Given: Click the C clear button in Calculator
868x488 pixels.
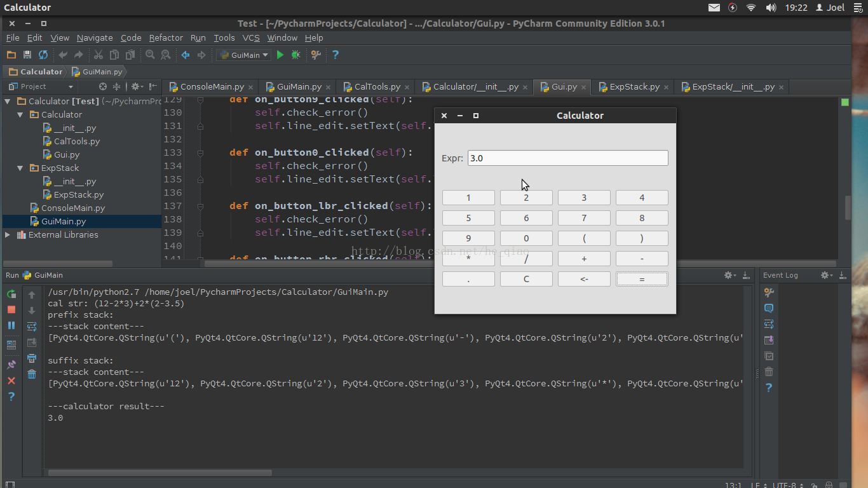Looking at the screenshot, I should pos(526,279).
